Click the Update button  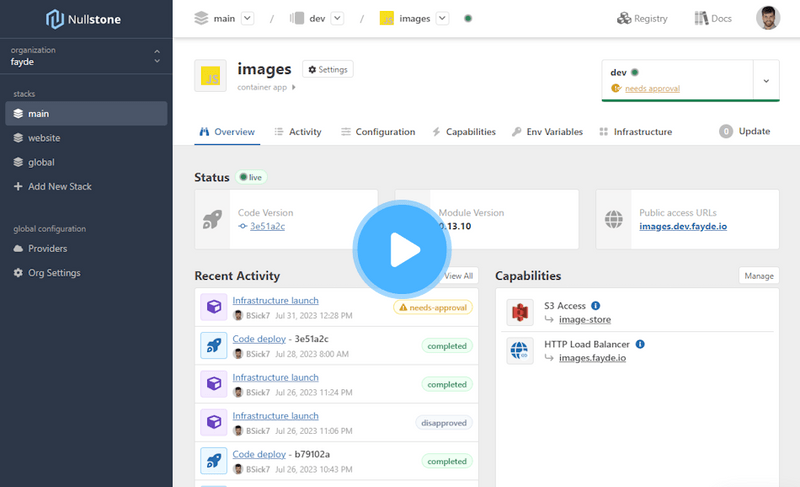click(745, 132)
